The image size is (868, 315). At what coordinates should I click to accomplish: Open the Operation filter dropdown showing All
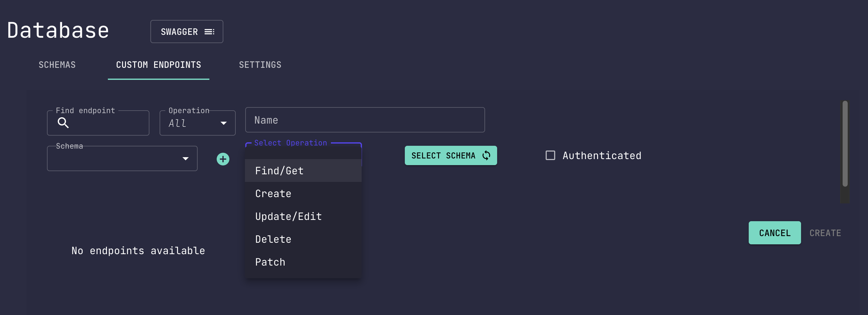pos(197,123)
